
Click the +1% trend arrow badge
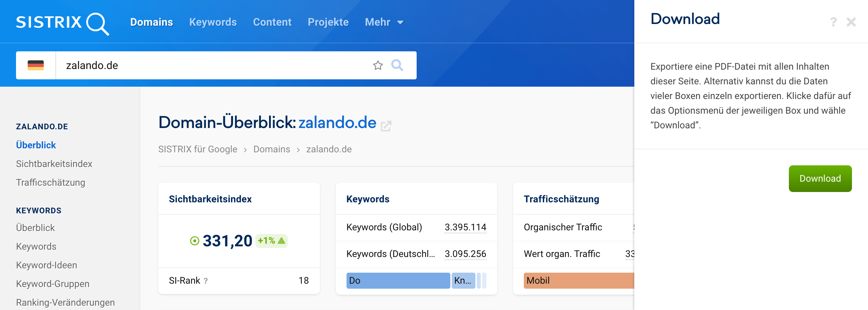point(271,241)
